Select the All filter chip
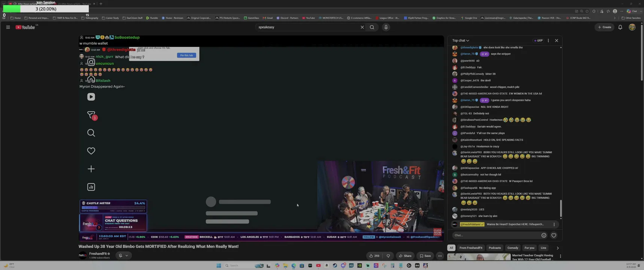Image resolution: width=644 pixels, height=270 pixels. 451,248
